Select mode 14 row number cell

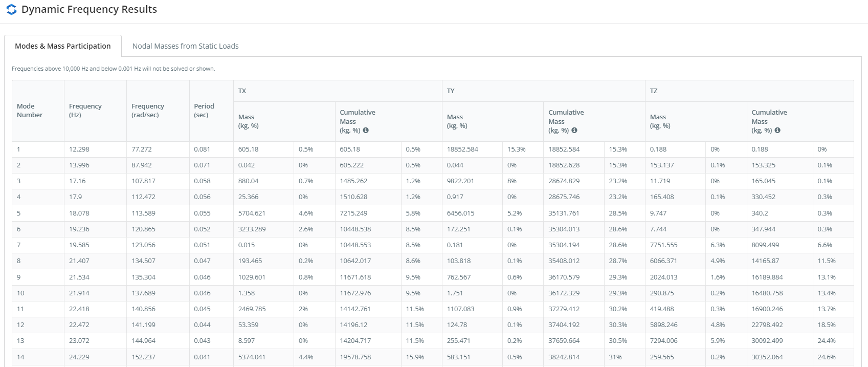point(20,357)
